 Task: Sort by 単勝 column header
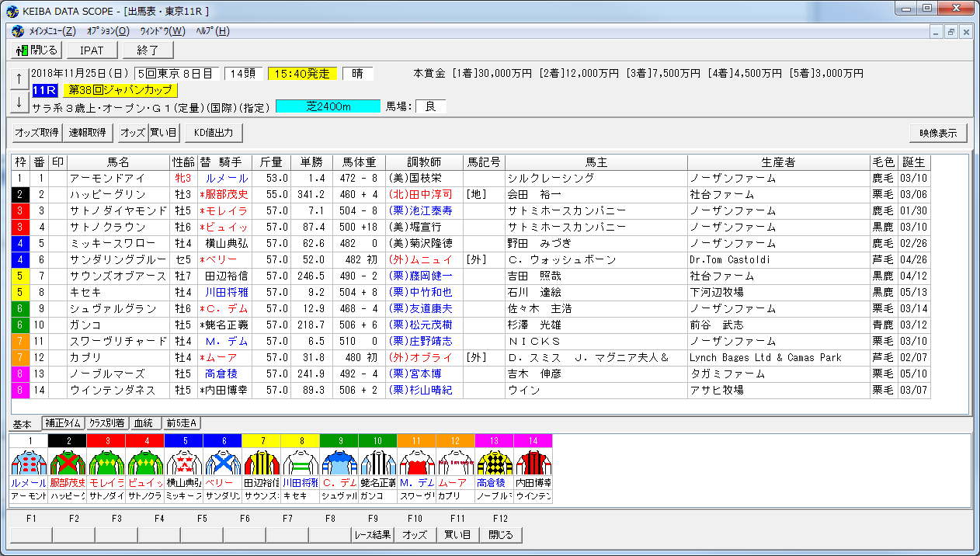pyautogui.click(x=311, y=162)
